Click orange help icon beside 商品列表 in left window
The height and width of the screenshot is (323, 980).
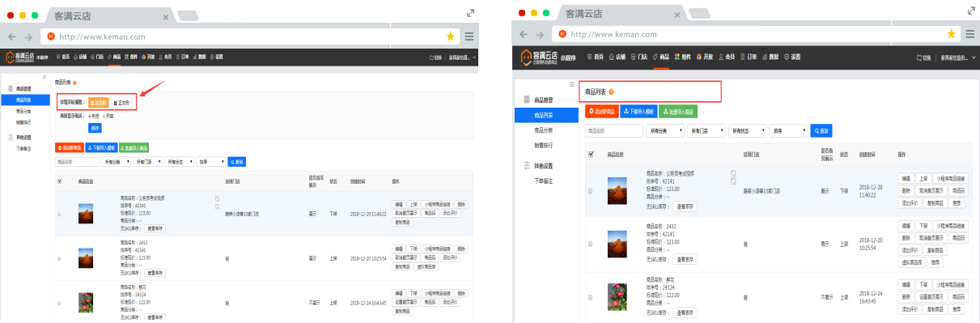(x=75, y=83)
